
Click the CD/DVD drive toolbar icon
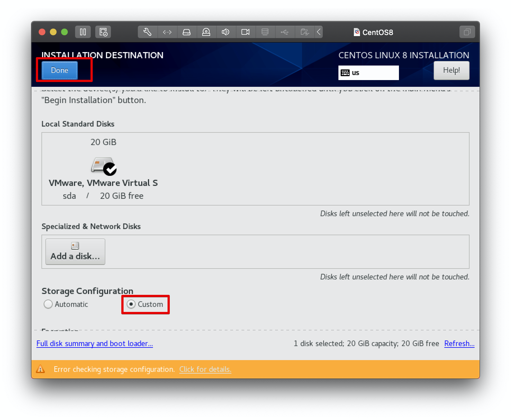(x=206, y=32)
